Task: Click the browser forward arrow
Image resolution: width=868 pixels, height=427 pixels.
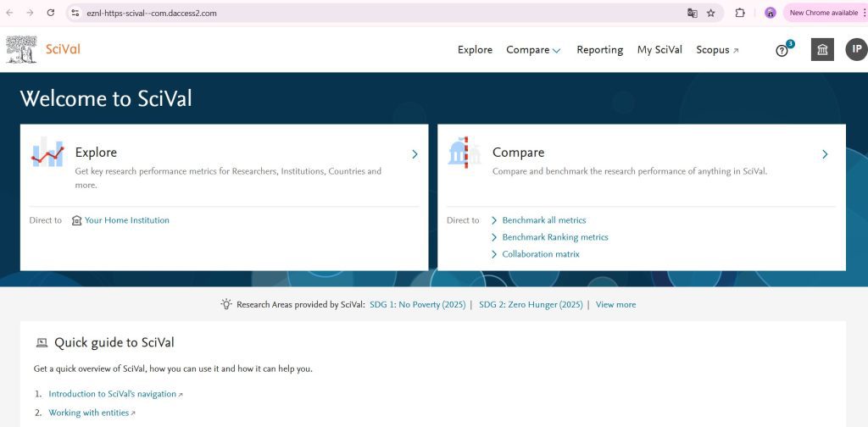Action: point(30,13)
